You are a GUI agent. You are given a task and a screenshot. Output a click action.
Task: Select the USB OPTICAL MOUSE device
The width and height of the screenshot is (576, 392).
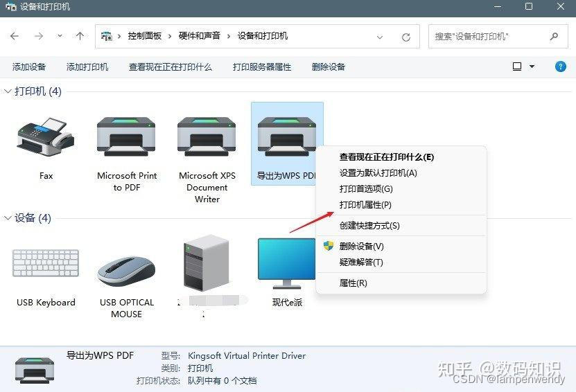[126, 271]
